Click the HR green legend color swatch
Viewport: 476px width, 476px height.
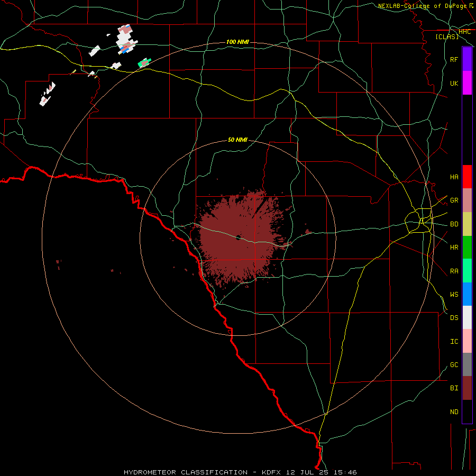[467, 248]
